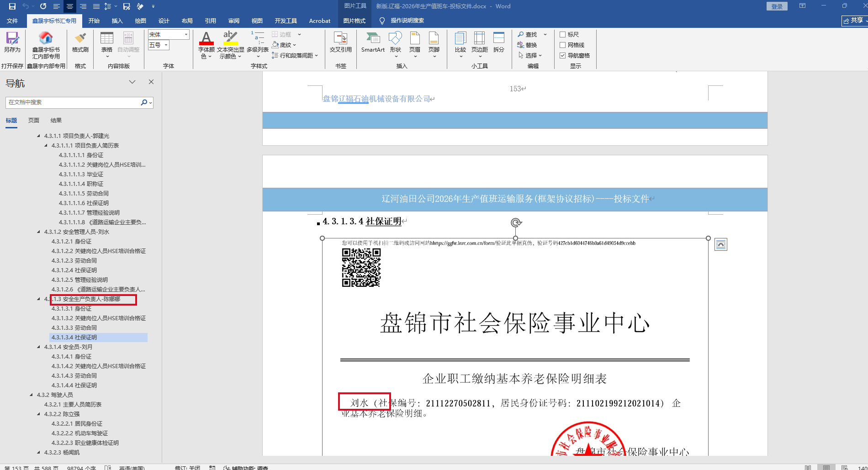This screenshot has height=470, width=868.
Task: Open the 页边距 margins tool
Action: [480, 45]
